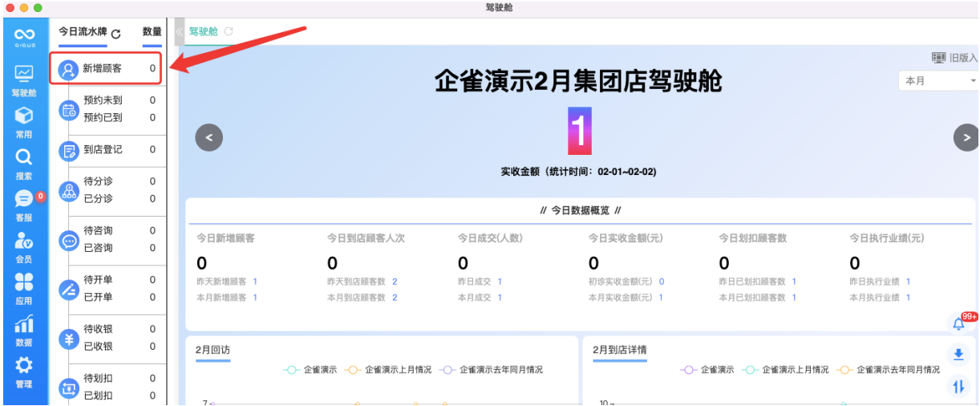
Task: Click the 今日数据概览 section header
Action: [x=581, y=210]
